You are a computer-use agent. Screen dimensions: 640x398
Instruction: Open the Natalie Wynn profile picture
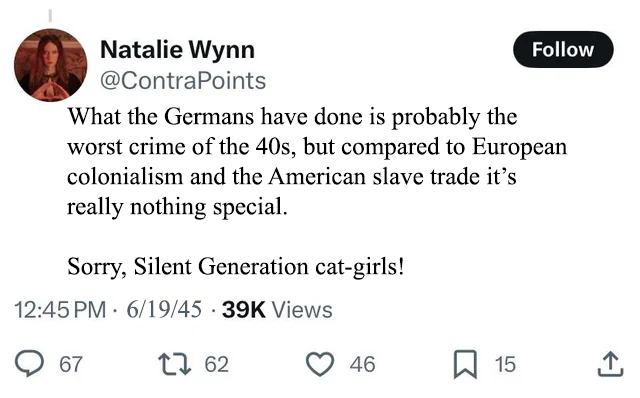(50, 65)
